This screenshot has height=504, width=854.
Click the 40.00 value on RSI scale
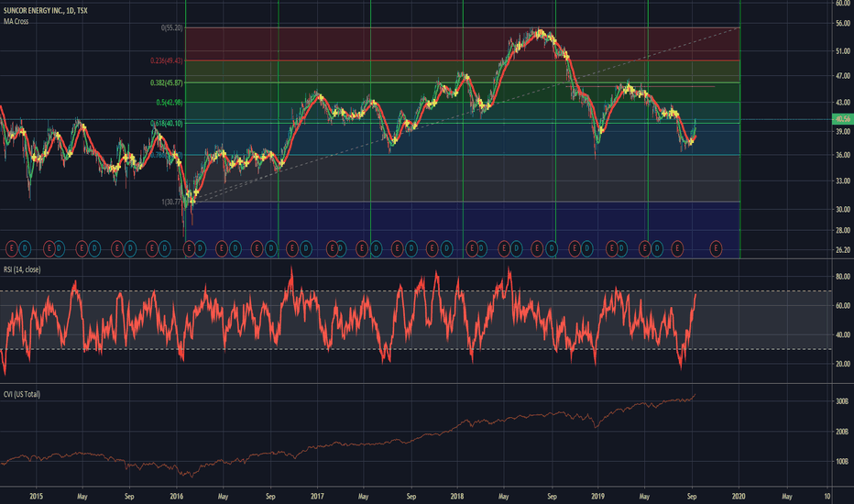point(843,334)
